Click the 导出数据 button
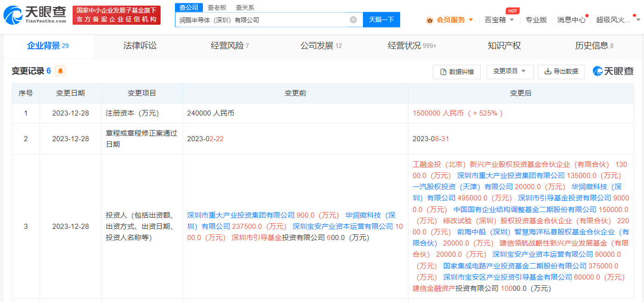Image resolution: width=644 pixels, height=302 pixels. point(561,71)
